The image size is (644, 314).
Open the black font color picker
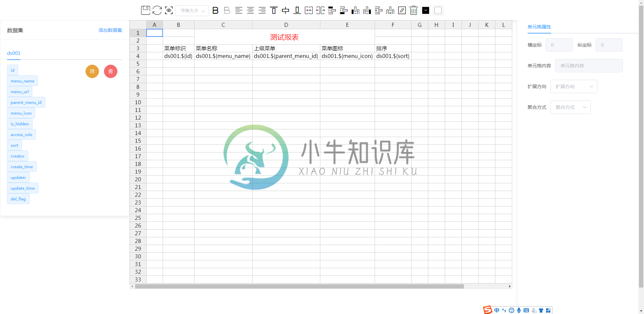pyautogui.click(x=426, y=10)
